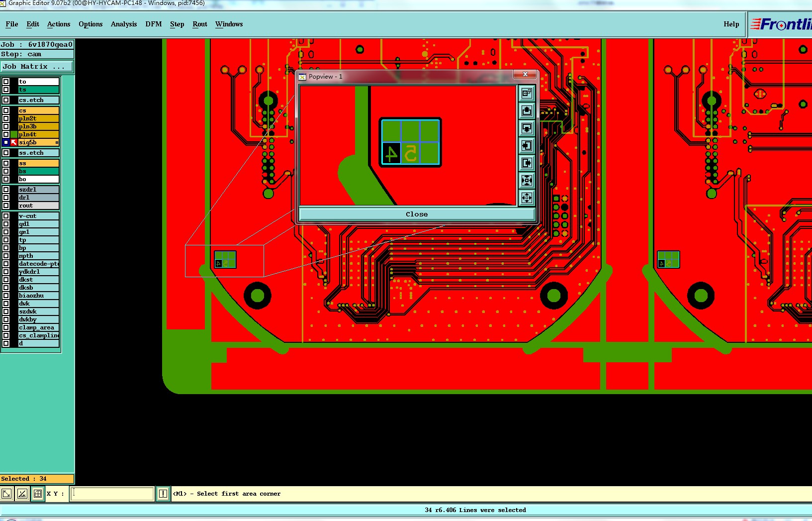
Task: Click the 'Selected : 34' status label
Action: 37,479
